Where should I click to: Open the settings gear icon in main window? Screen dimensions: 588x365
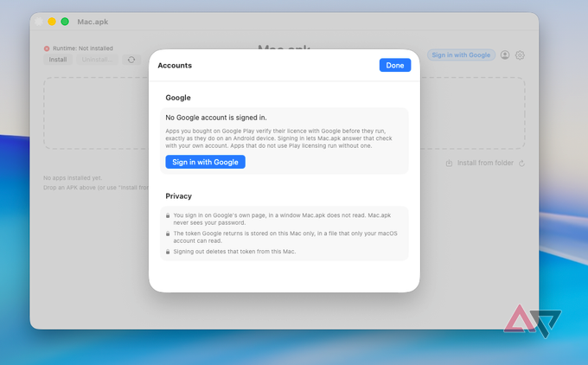coord(520,55)
